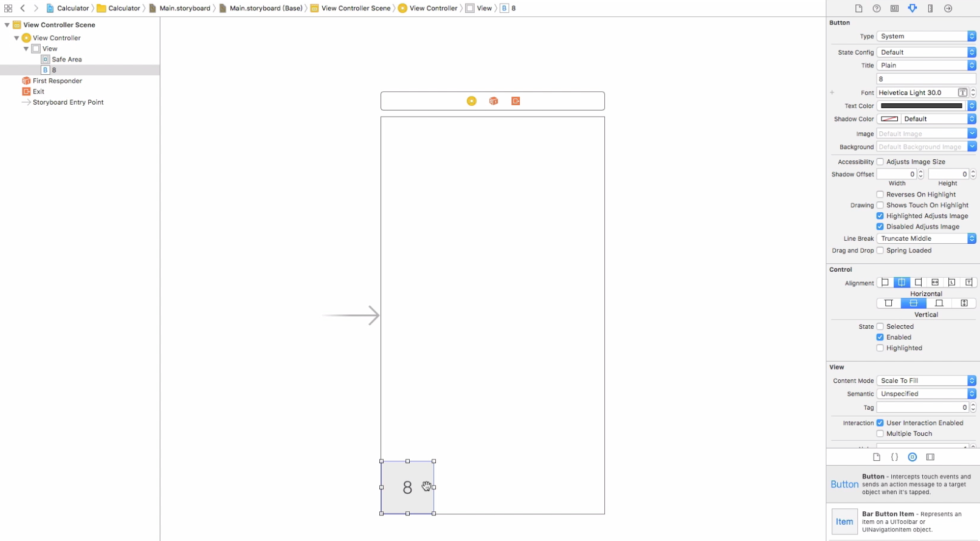Collapse the View outline node

(26, 49)
